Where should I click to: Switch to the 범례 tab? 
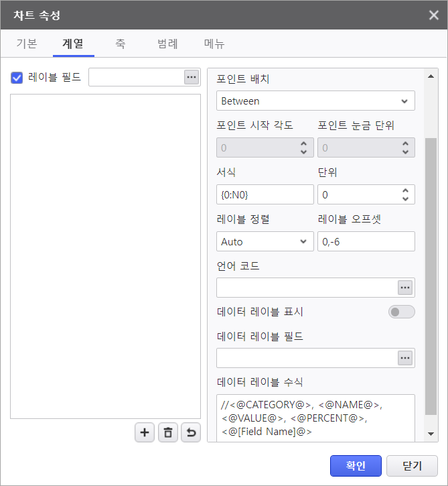[167, 44]
